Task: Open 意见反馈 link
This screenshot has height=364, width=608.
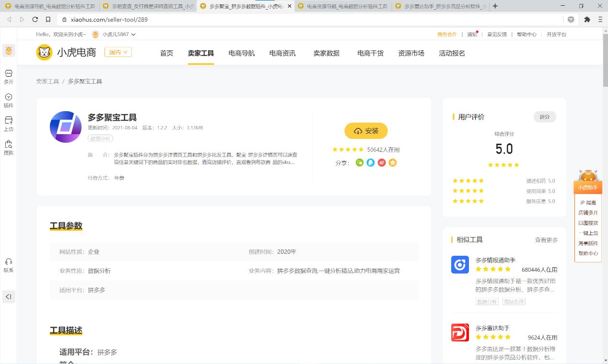Action: (x=497, y=34)
